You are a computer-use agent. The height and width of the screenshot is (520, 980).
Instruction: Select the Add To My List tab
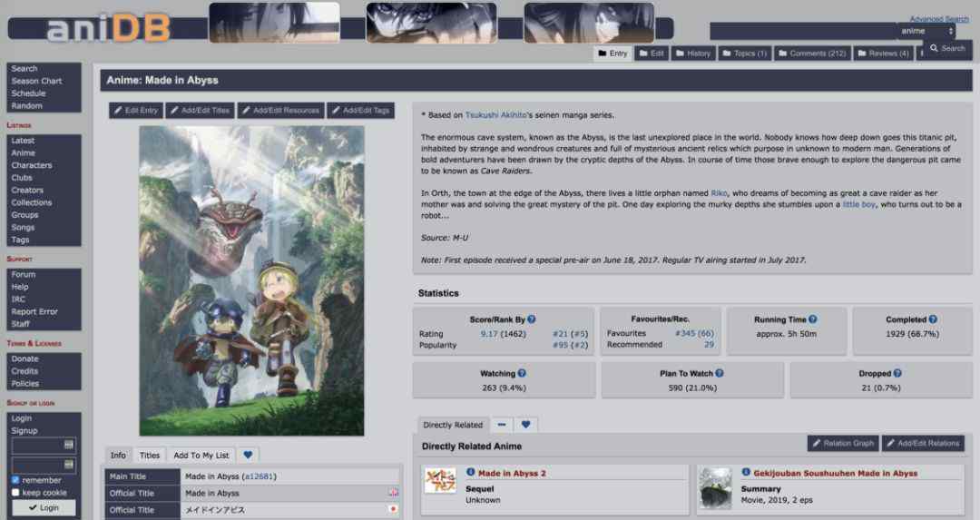201,455
